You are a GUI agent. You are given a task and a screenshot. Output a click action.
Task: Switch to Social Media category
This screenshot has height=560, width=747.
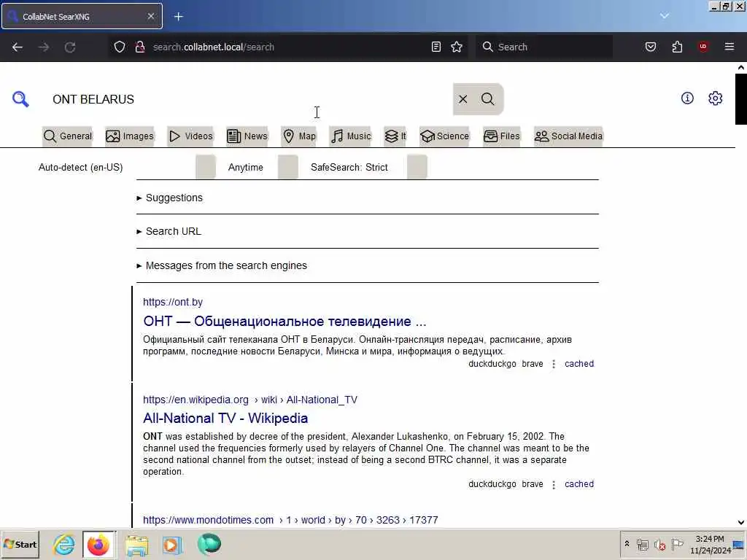(568, 136)
